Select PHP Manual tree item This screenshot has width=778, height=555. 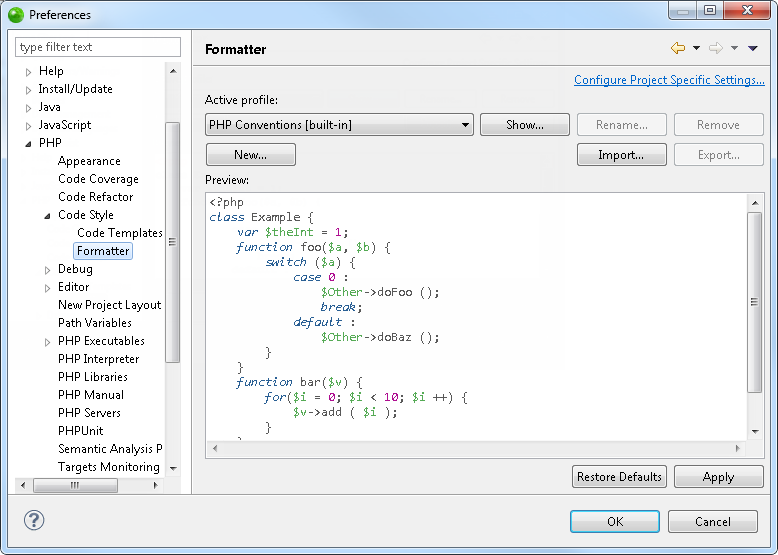91,394
